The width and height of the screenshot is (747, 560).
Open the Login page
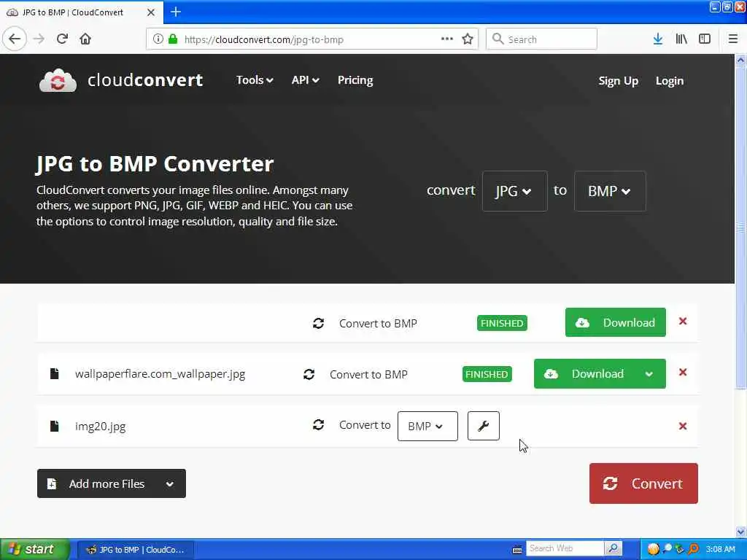pyautogui.click(x=670, y=81)
